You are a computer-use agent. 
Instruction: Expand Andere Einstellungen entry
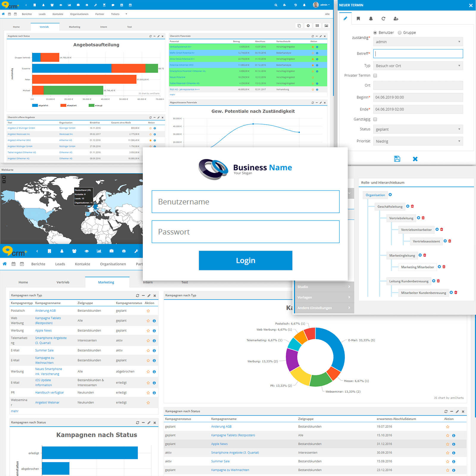tap(324, 308)
